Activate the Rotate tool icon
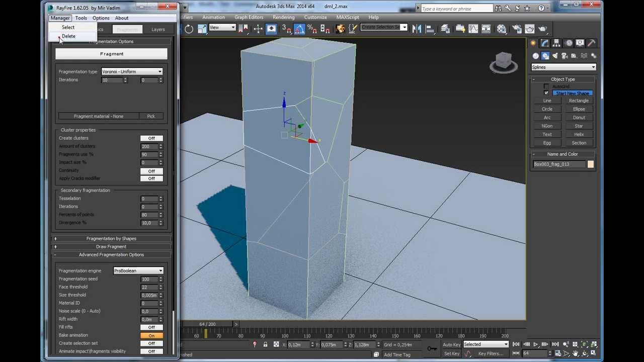 point(189,29)
